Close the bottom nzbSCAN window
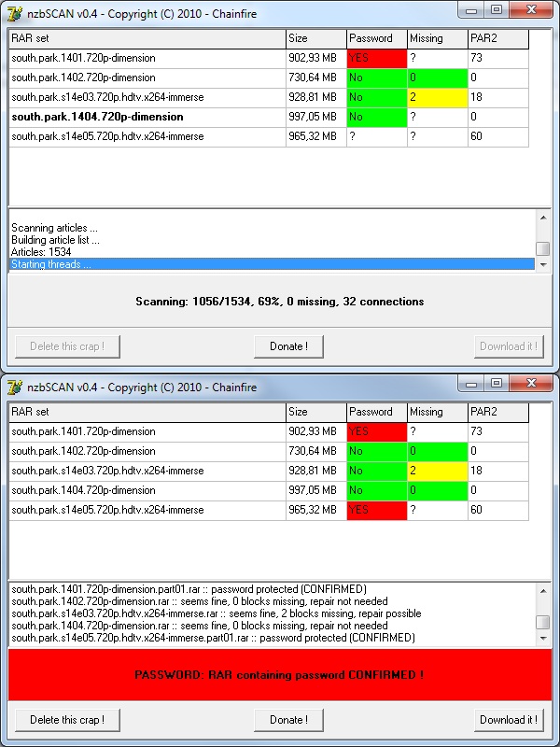Screen dimensions: 560x747 [531, 383]
